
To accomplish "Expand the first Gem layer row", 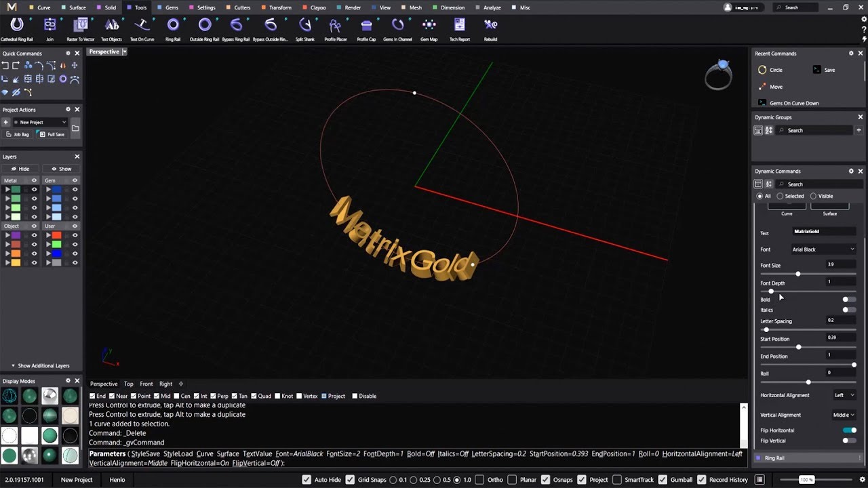I will point(48,189).
